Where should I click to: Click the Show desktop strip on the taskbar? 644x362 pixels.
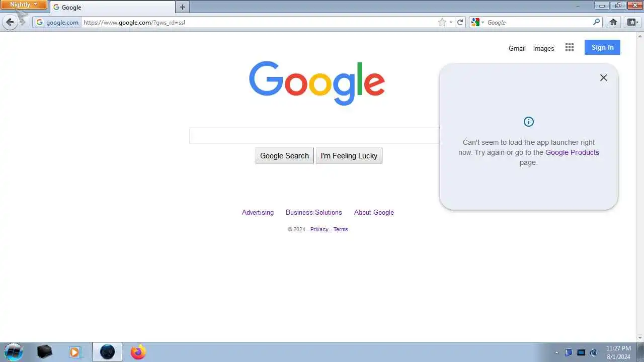pyautogui.click(x=640, y=352)
